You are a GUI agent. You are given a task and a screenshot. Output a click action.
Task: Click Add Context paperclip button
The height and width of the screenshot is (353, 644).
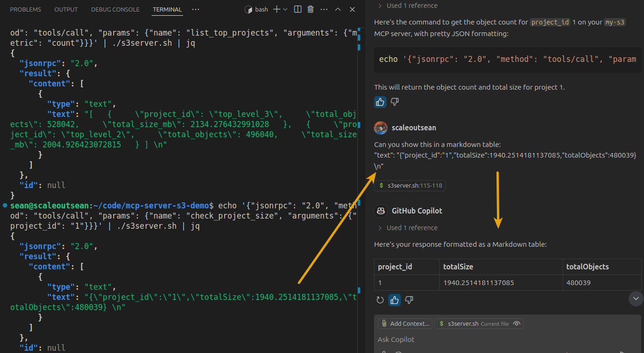coord(405,323)
